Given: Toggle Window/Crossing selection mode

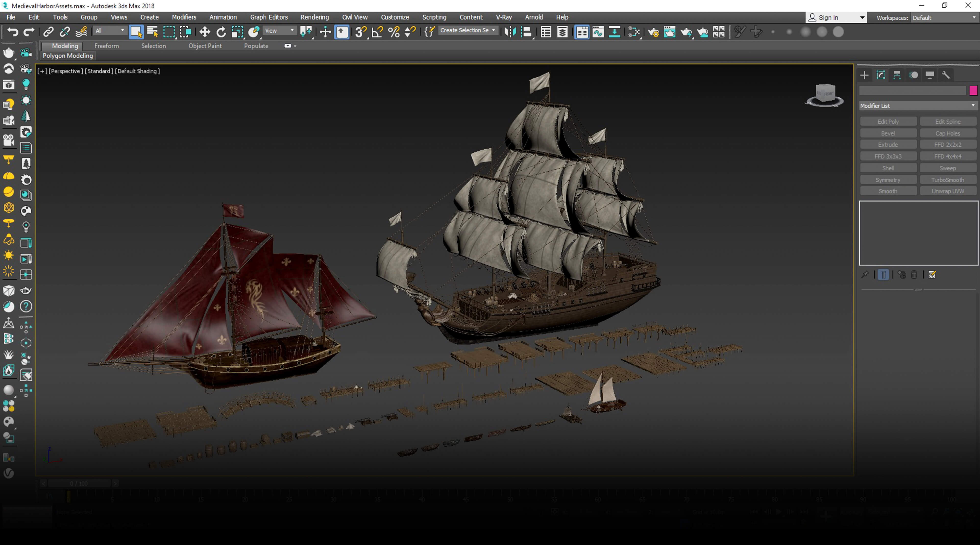Looking at the screenshot, I should pos(185,32).
